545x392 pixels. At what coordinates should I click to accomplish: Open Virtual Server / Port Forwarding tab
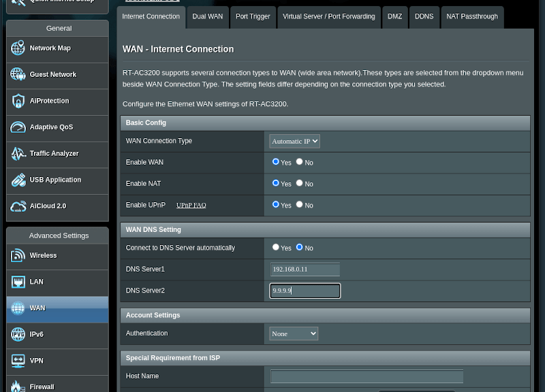(329, 16)
